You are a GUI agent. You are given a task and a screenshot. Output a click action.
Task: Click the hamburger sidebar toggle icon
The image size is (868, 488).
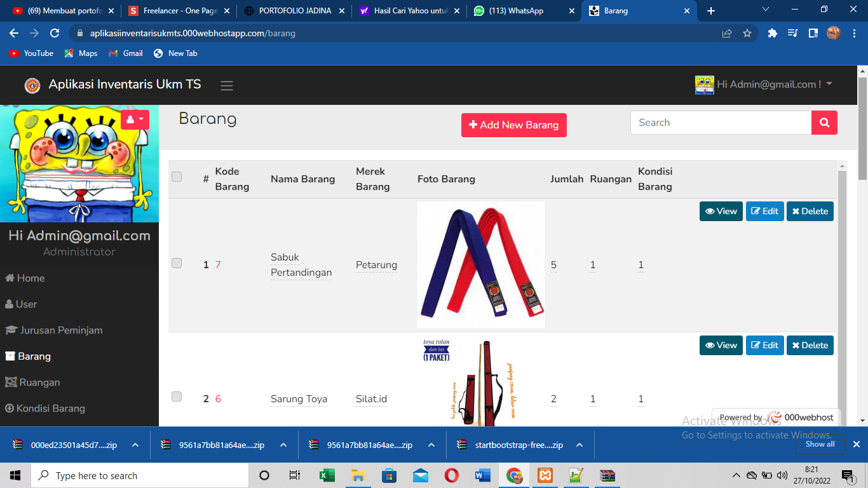click(x=227, y=86)
